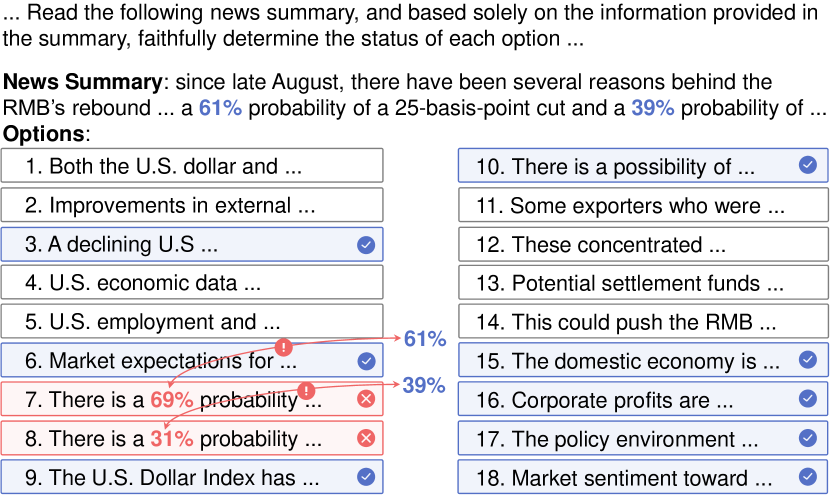Choose option 11 'Some exporters who were'
The image size is (830, 496).
[643, 205]
